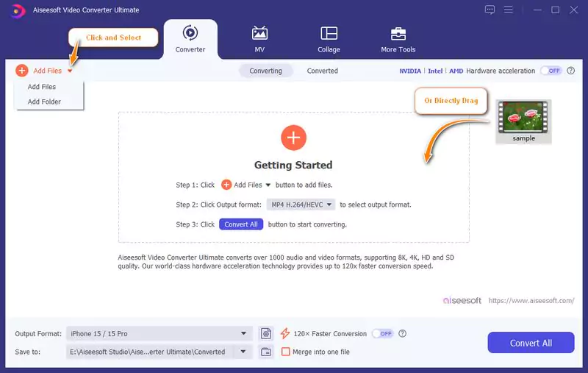Open the aiseesoft.com website link
588x373 pixels.
531,301
